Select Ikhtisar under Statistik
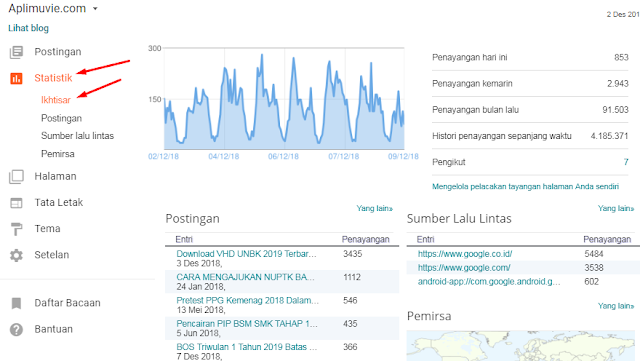 pyautogui.click(x=56, y=100)
